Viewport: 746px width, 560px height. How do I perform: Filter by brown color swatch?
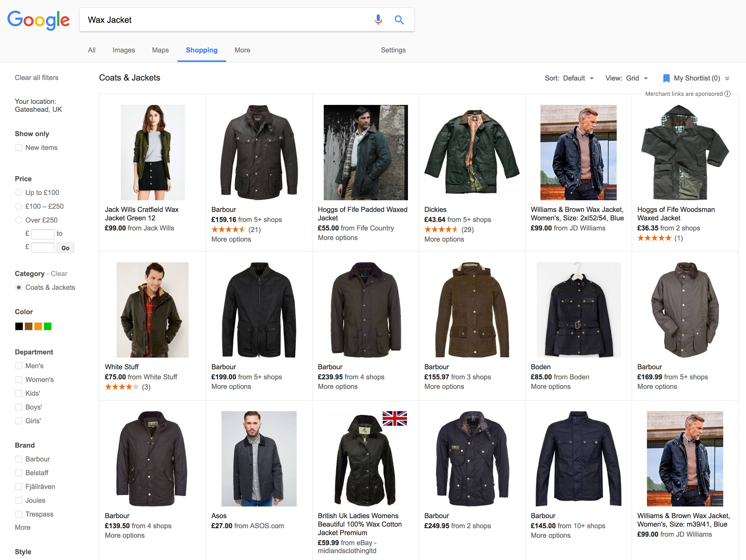point(29,326)
